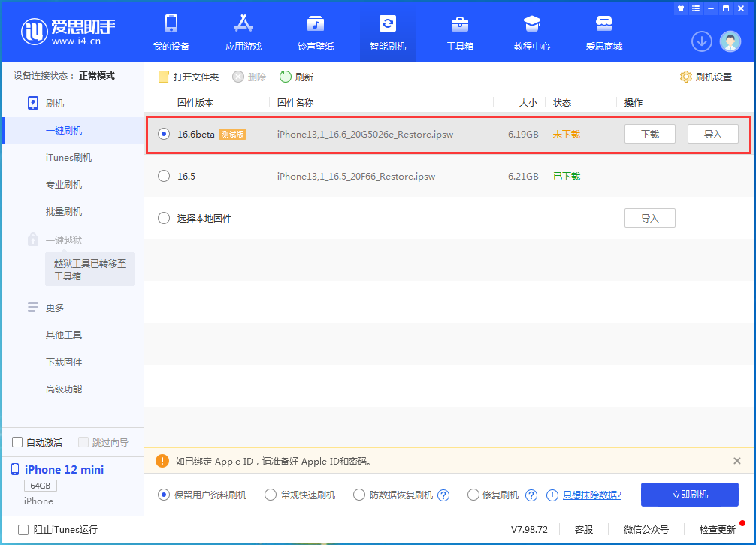
Task: Click the download manager arrow icon
Action: 702,41
